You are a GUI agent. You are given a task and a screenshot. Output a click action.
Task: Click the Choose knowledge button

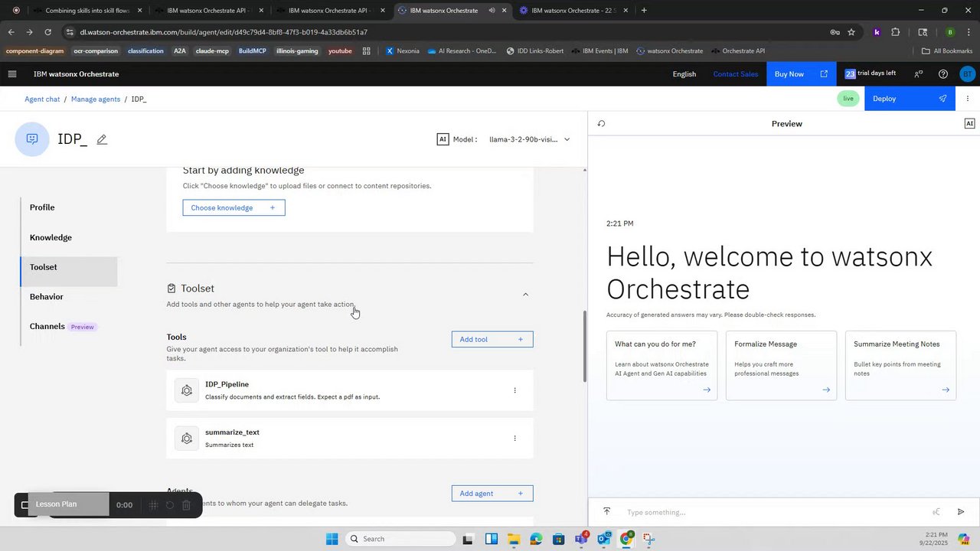pyautogui.click(x=234, y=207)
